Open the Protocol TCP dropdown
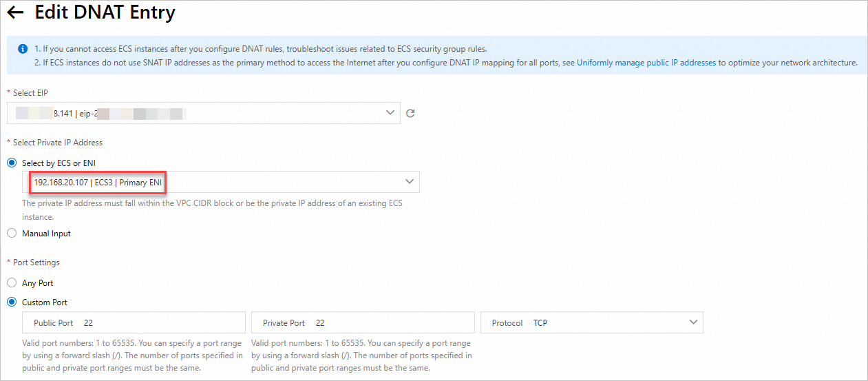 [592, 322]
